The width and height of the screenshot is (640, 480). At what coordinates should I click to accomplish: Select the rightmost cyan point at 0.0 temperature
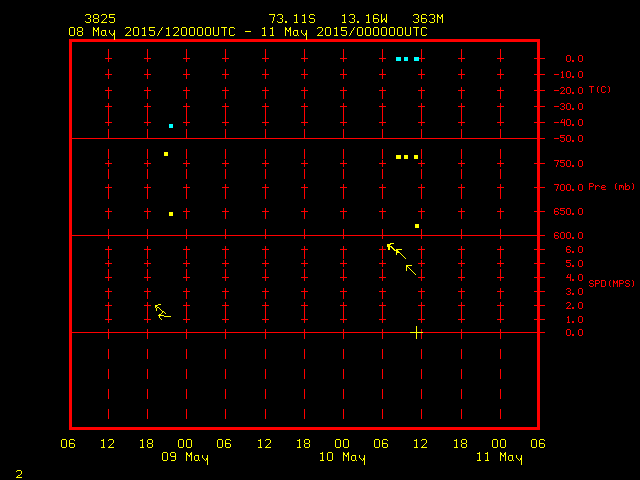click(x=416, y=59)
